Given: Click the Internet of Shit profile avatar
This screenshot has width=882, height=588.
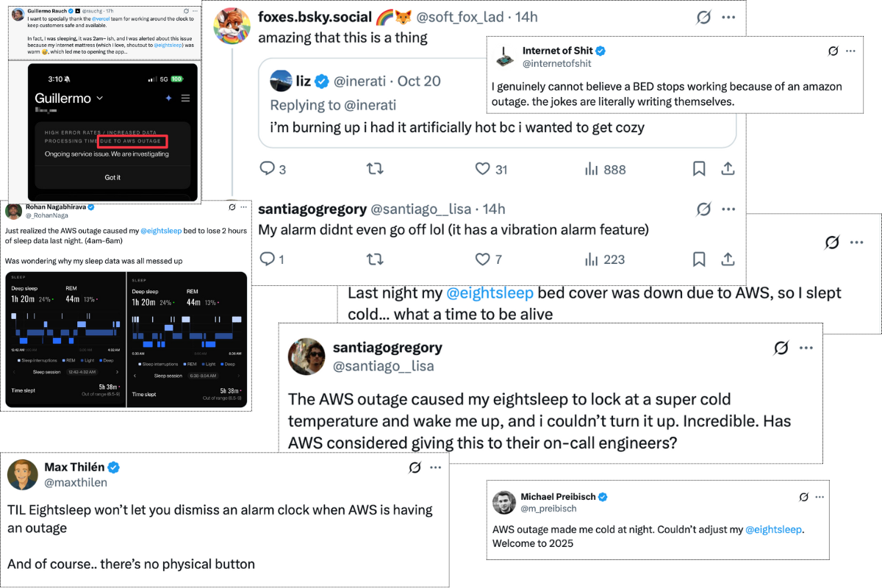Looking at the screenshot, I should (504, 56).
